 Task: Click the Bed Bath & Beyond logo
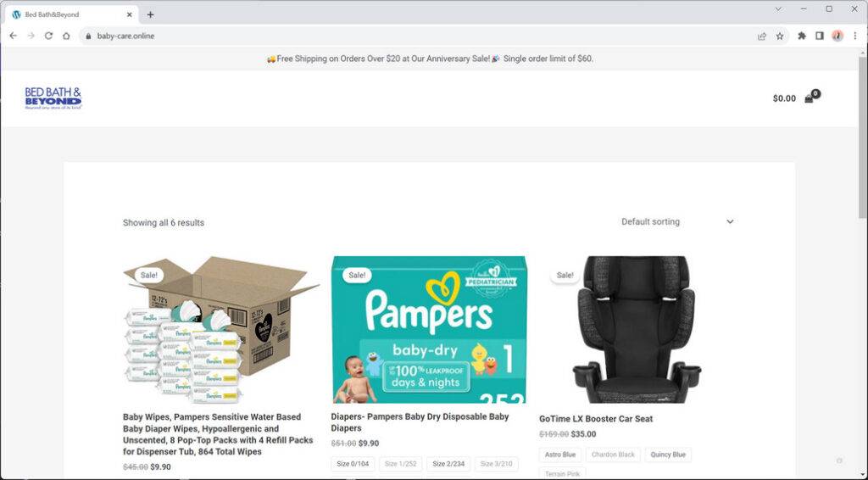pyautogui.click(x=53, y=98)
